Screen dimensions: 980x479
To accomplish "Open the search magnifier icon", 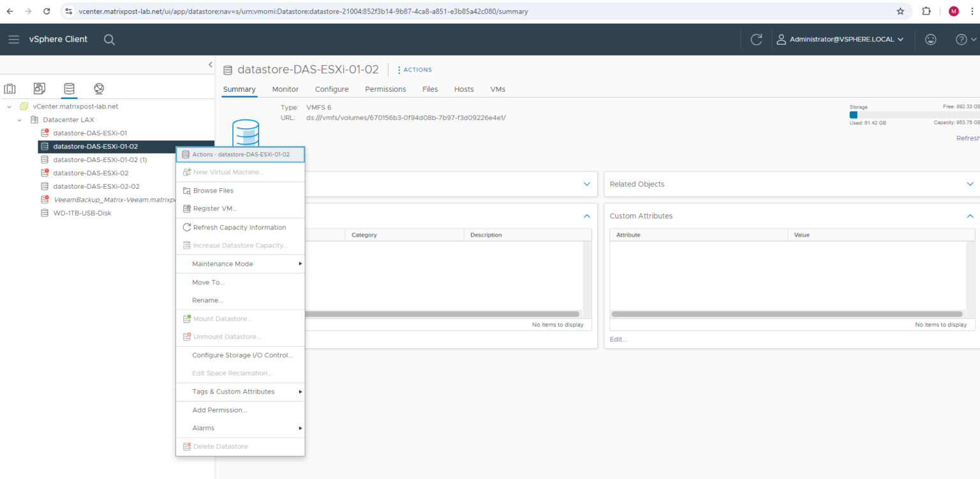I will (109, 39).
